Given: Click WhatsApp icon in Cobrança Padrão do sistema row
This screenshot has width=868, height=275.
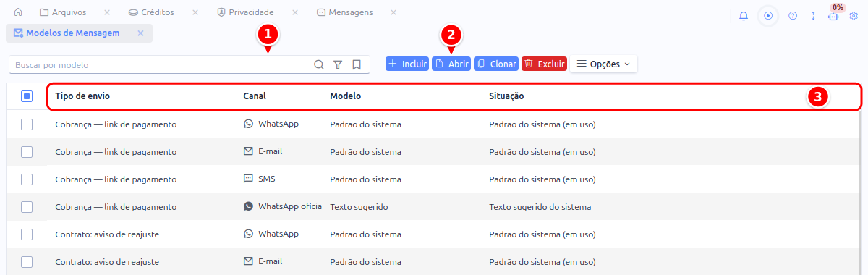Looking at the screenshot, I should click(249, 124).
